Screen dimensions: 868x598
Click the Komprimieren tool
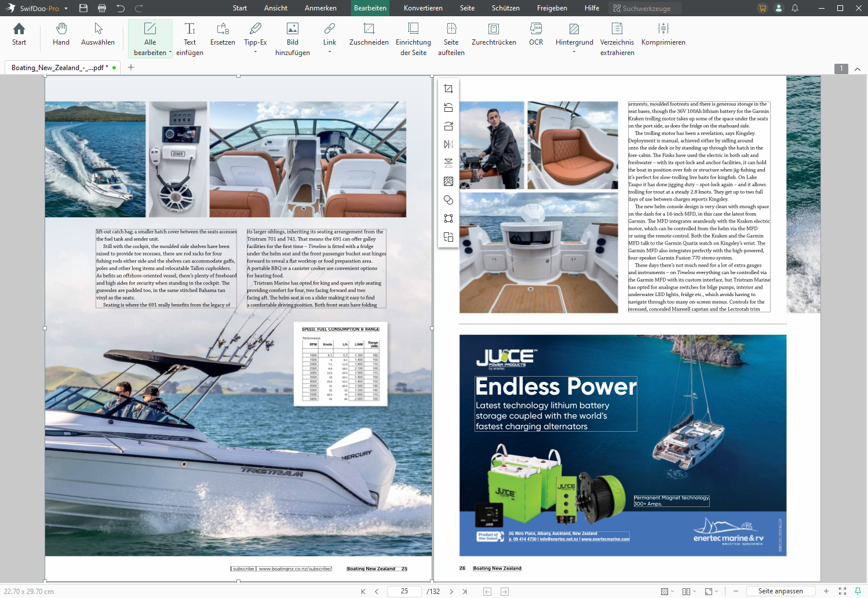click(x=663, y=34)
